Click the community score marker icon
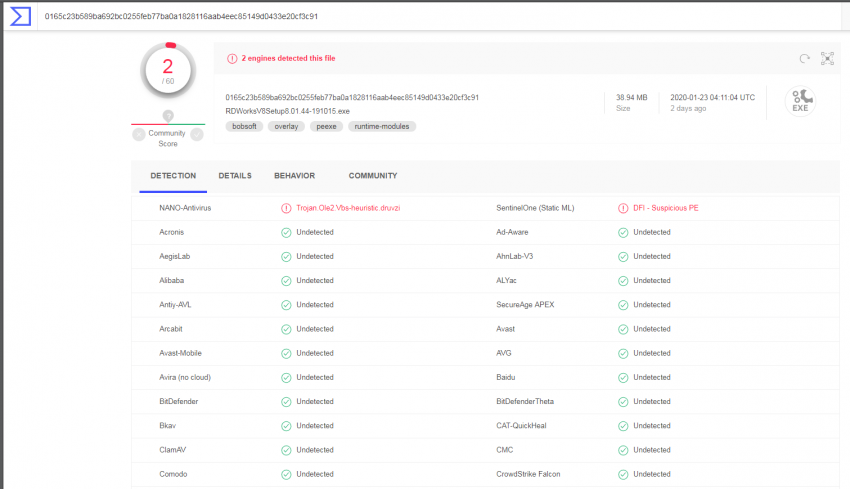Image resolution: width=850 pixels, height=489 pixels. click(x=168, y=116)
